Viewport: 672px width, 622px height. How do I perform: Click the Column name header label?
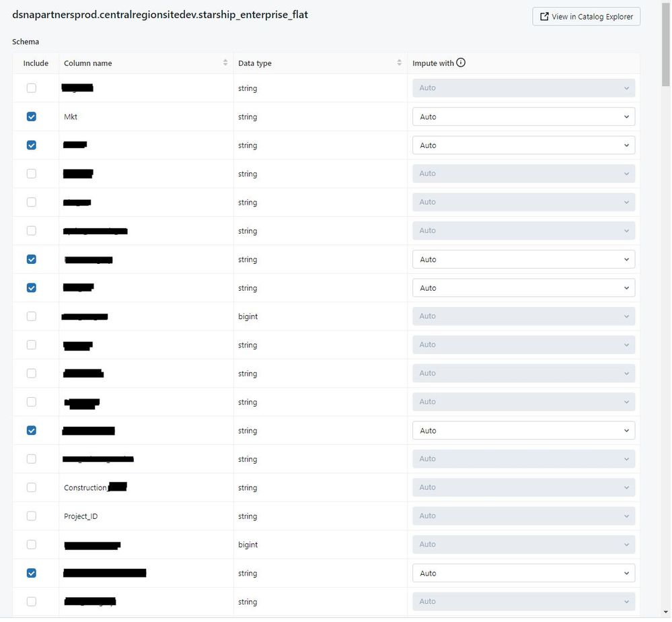(x=88, y=63)
